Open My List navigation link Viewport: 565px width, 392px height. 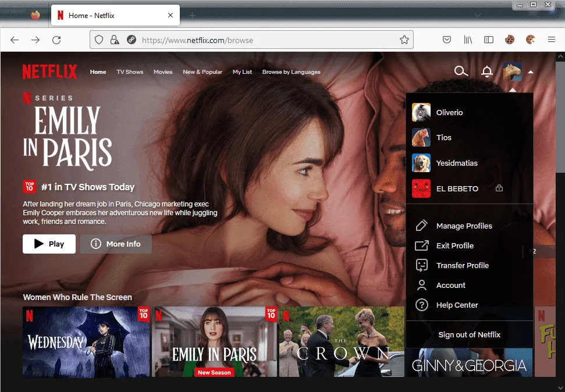[242, 72]
